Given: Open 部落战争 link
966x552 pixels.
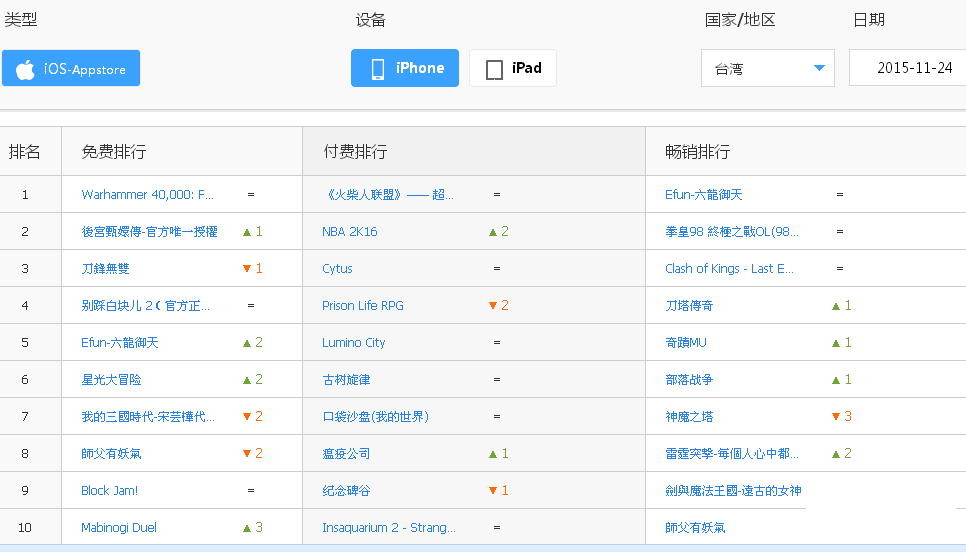Looking at the screenshot, I should click(689, 380).
